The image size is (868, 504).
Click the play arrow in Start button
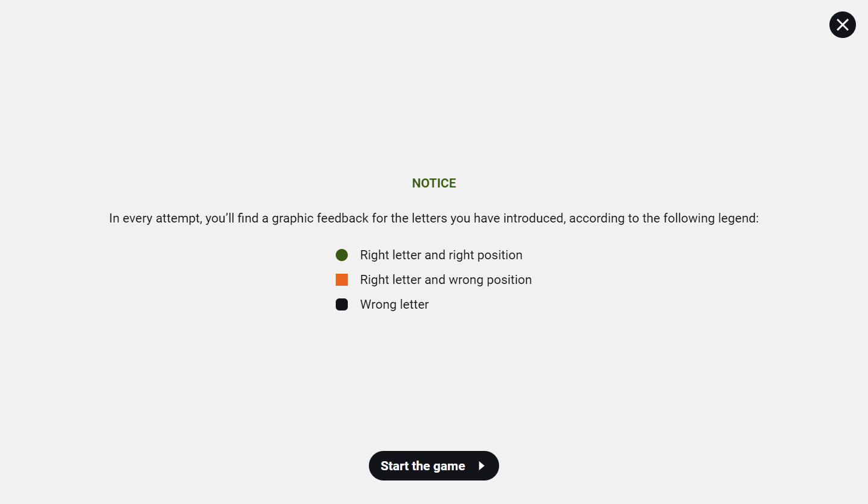(x=481, y=465)
